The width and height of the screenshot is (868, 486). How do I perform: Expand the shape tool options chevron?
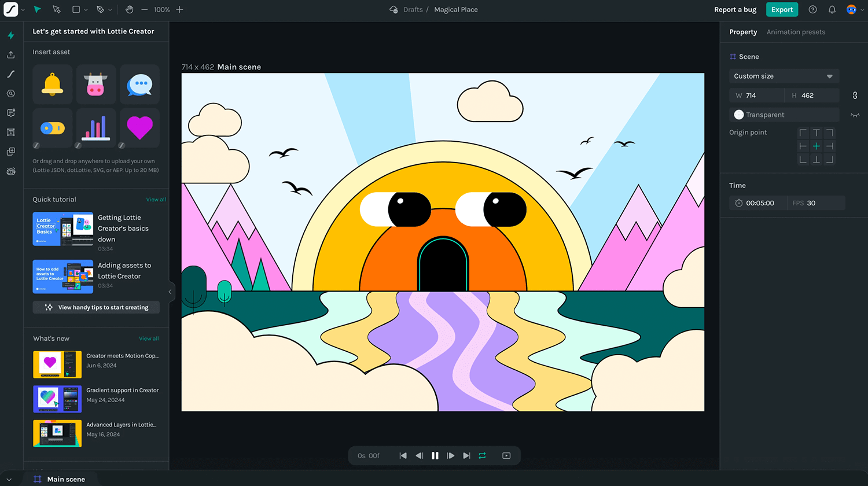pyautogui.click(x=86, y=10)
